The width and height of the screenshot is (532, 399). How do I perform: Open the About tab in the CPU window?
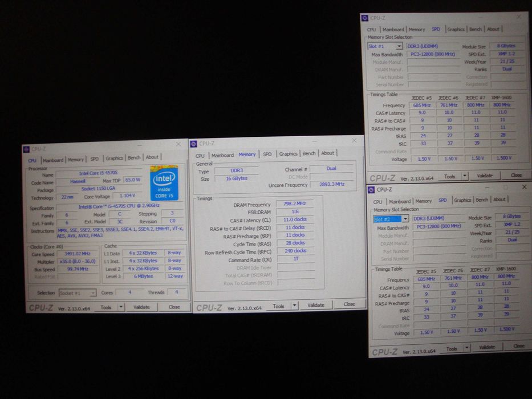(x=152, y=157)
